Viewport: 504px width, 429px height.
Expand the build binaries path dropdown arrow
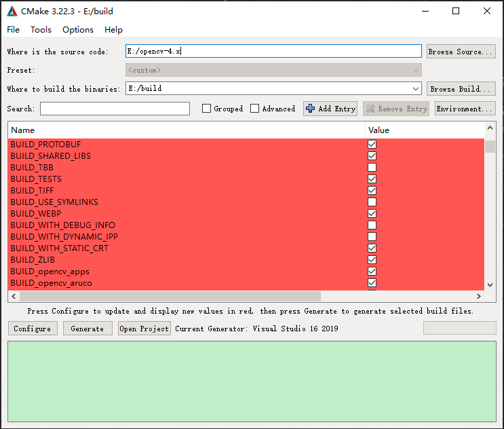click(416, 88)
